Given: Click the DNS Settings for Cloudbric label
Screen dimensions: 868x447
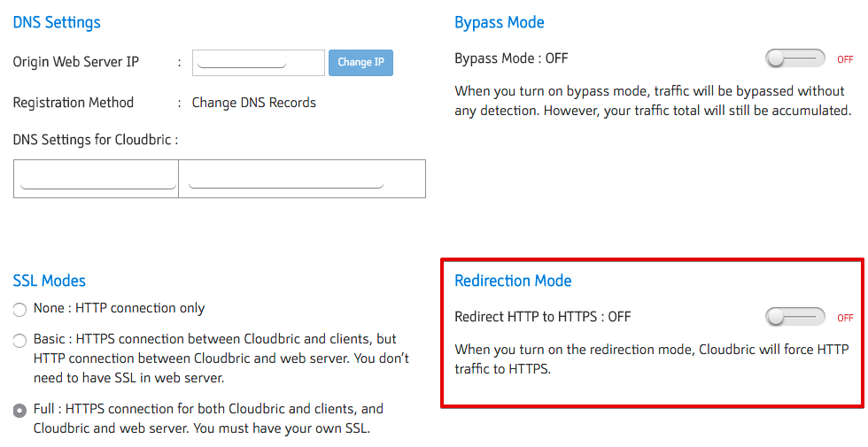Looking at the screenshot, I should point(96,140).
